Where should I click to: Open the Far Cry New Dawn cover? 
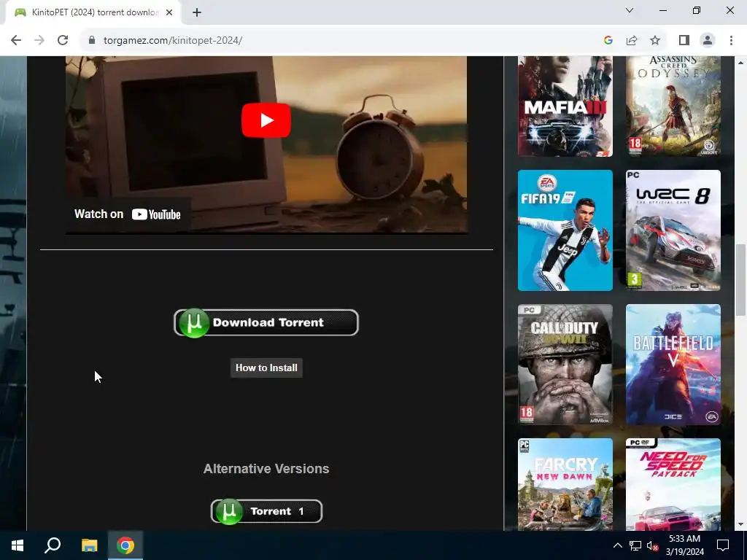[565, 484]
